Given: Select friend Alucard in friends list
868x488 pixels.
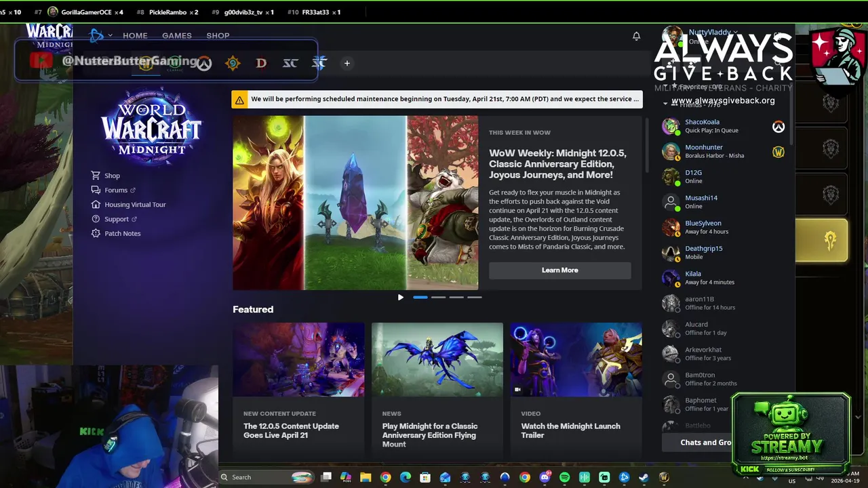Looking at the screenshot, I should (723, 329).
